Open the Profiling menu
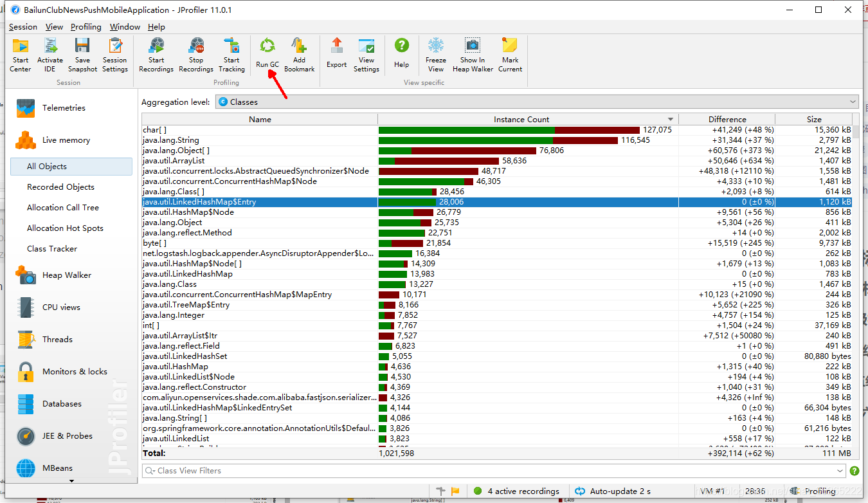This screenshot has width=868, height=503. pyautogui.click(x=86, y=27)
